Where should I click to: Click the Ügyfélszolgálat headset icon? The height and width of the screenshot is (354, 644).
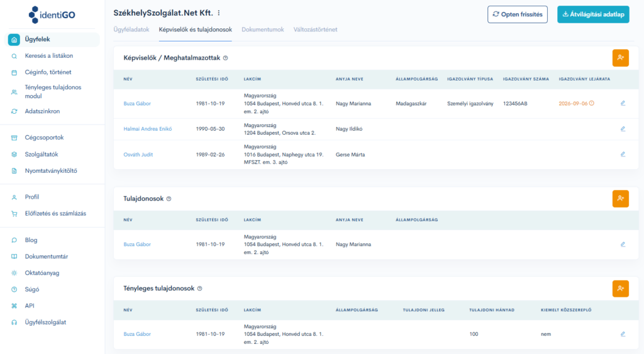coord(14,323)
